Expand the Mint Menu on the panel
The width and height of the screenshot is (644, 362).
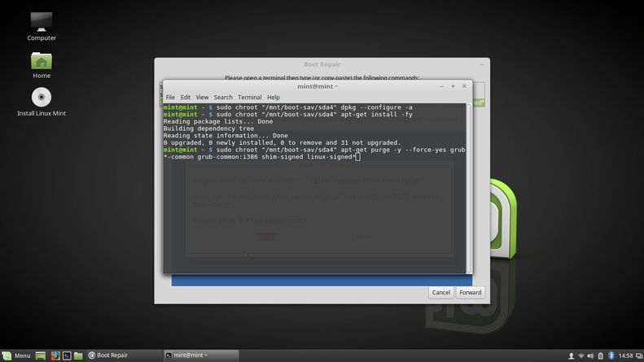click(x=16, y=355)
